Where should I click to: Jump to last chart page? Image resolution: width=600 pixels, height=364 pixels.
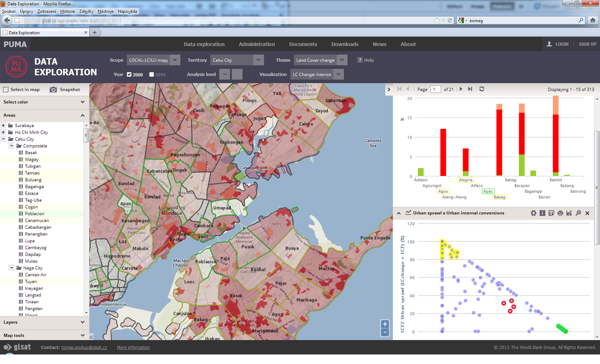(470, 89)
